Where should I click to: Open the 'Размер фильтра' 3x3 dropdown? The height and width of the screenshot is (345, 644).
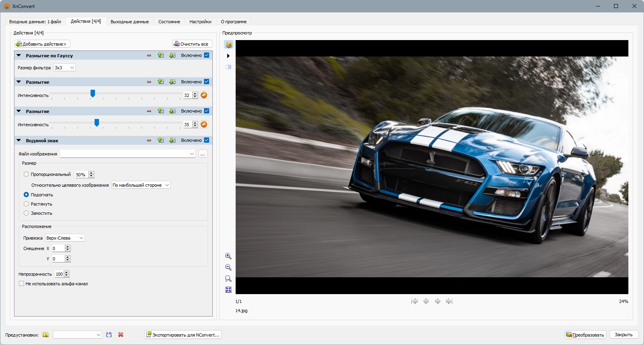click(65, 68)
